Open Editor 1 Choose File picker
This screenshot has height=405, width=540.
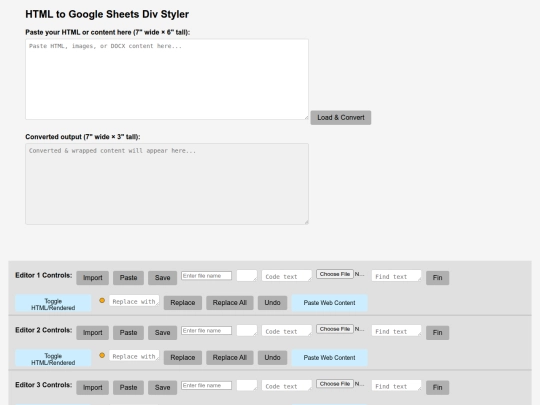pos(335,274)
